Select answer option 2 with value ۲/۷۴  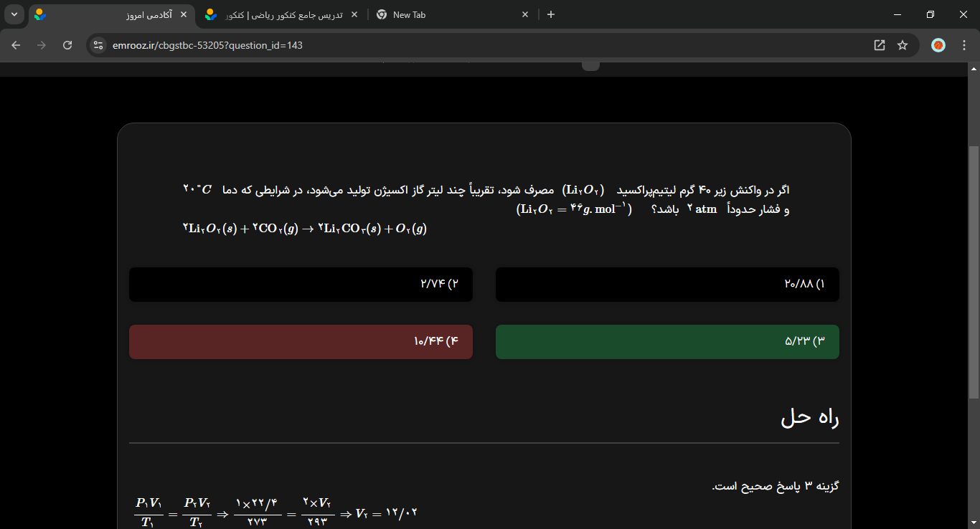pos(301,285)
